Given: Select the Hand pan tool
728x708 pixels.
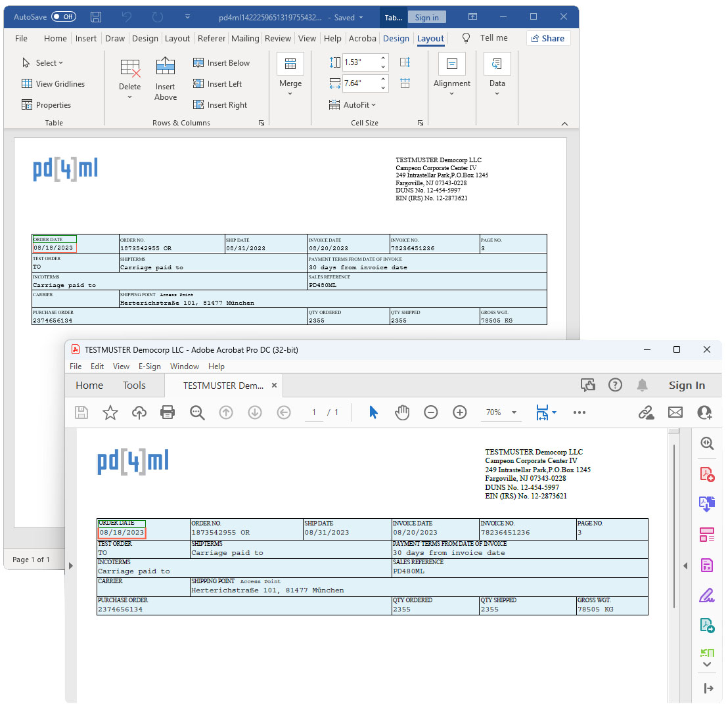Looking at the screenshot, I should pos(402,412).
